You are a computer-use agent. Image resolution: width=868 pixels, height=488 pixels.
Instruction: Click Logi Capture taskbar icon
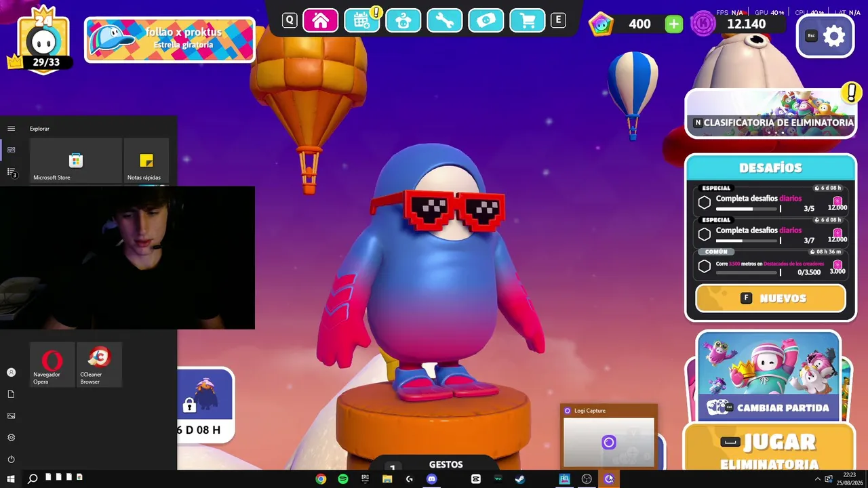[x=609, y=479]
